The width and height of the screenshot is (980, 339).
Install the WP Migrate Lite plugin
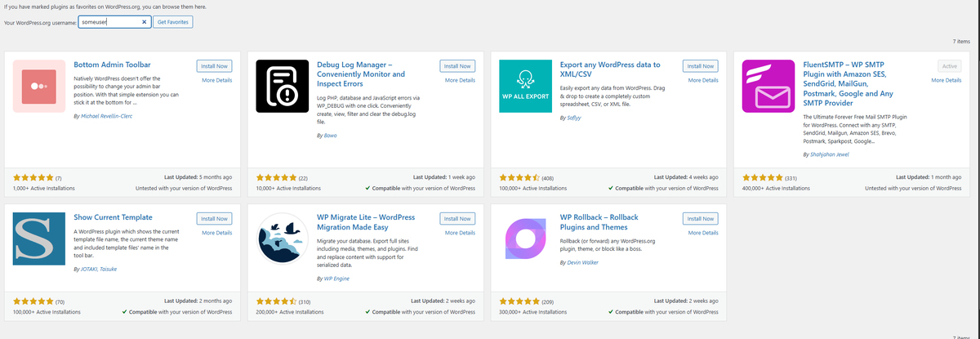tap(457, 218)
